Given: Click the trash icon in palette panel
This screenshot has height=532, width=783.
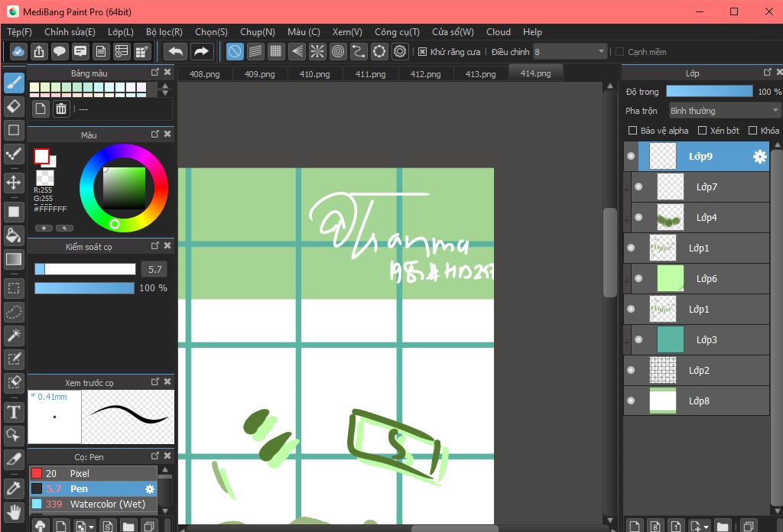Looking at the screenshot, I should pos(61,109).
